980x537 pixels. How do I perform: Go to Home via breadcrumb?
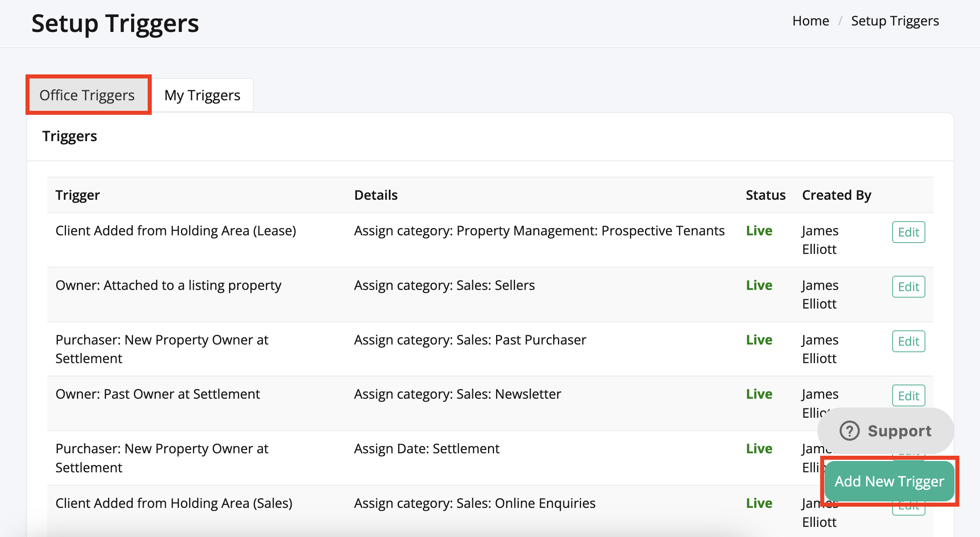(810, 21)
